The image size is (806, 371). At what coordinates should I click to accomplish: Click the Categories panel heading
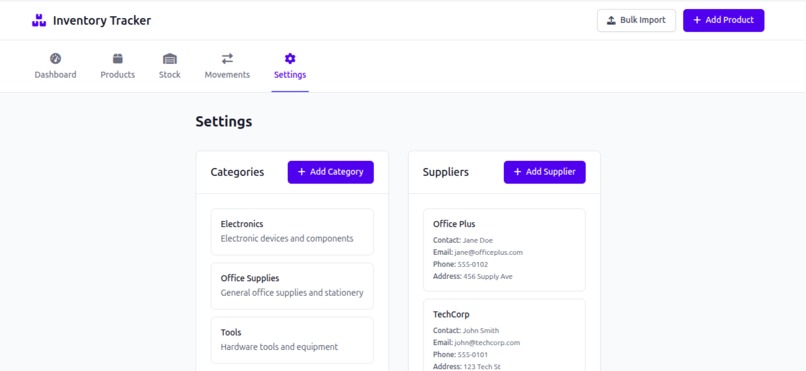point(237,172)
